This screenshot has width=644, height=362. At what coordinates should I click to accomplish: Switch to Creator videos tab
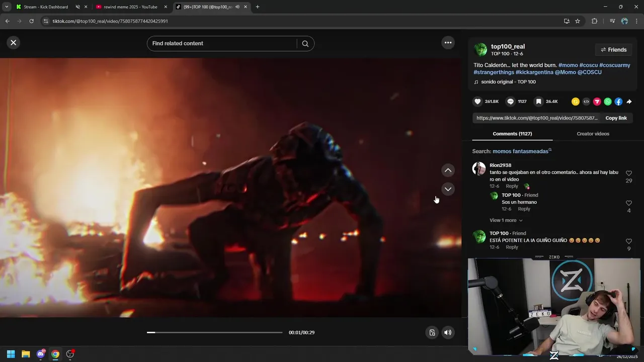coord(593,134)
